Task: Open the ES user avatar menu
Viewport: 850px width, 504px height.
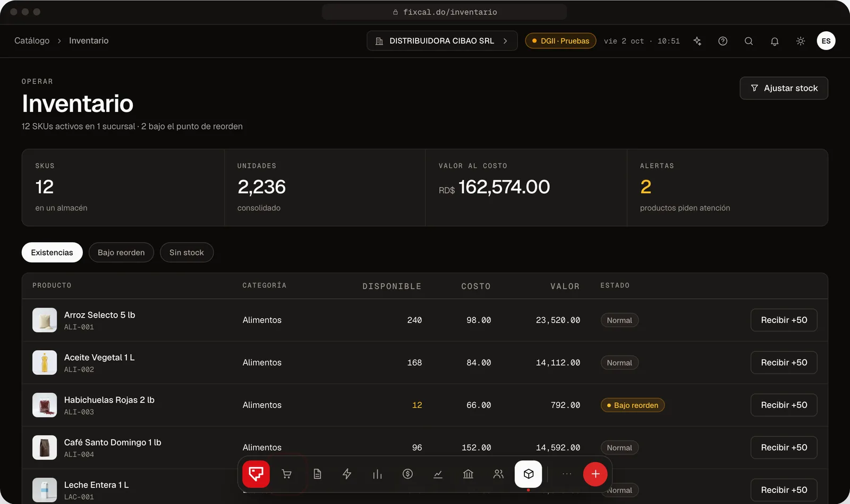Action: click(826, 41)
